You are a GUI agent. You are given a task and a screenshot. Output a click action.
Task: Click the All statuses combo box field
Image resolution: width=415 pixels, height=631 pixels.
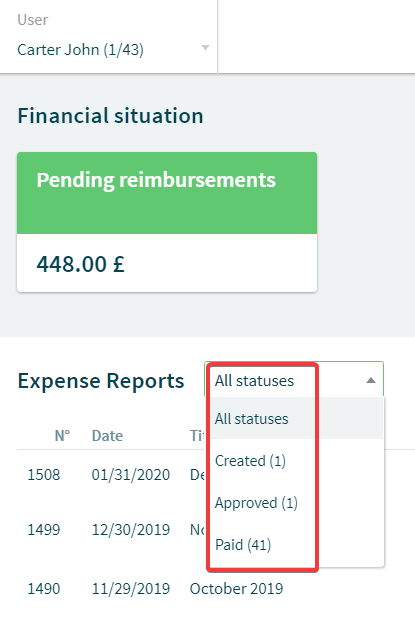[294, 379]
